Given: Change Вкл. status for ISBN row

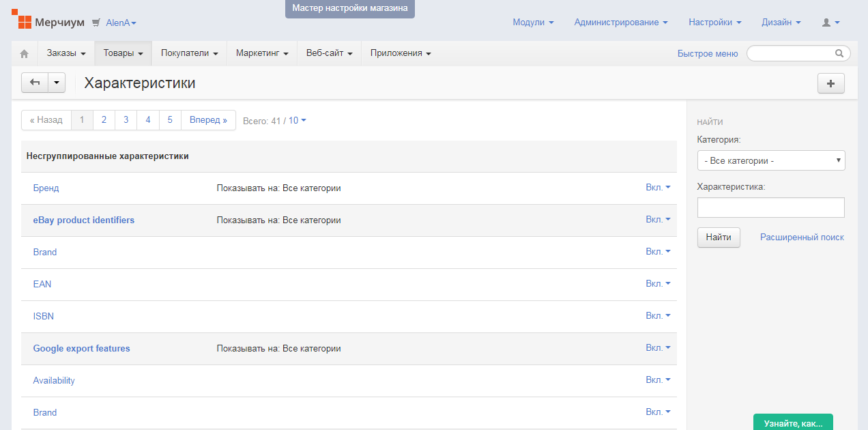Looking at the screenshot, I should (658, 316).
